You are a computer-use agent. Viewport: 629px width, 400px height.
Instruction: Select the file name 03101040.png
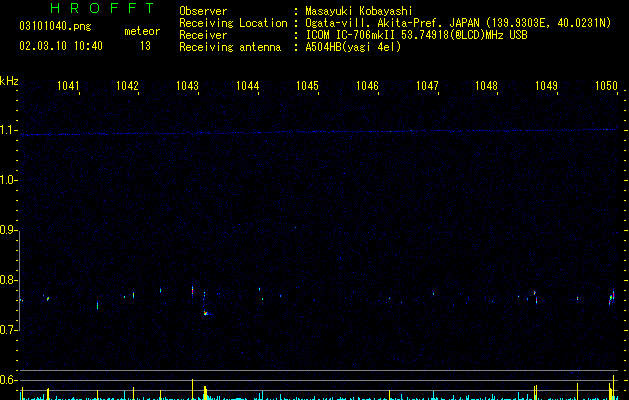pos(55,27)
